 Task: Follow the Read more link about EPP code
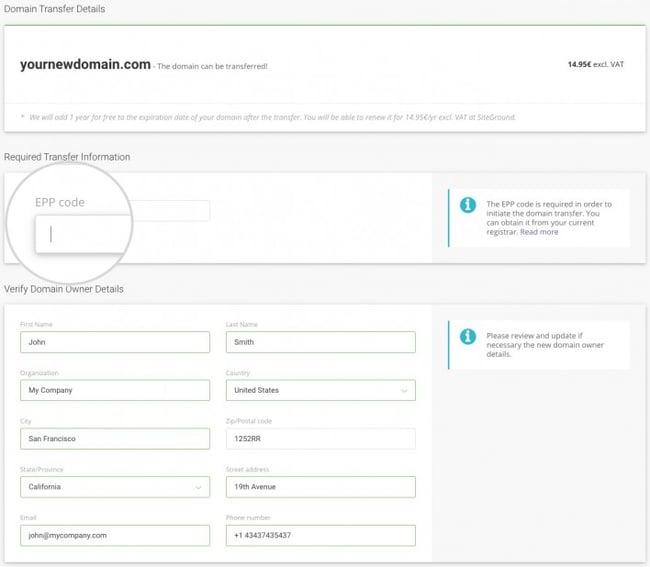point(539,232)
